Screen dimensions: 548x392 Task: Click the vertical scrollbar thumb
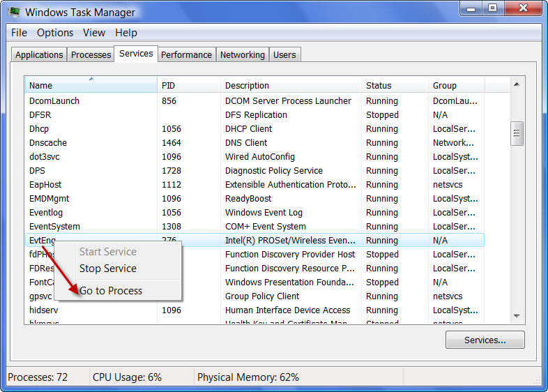(517, 133)
